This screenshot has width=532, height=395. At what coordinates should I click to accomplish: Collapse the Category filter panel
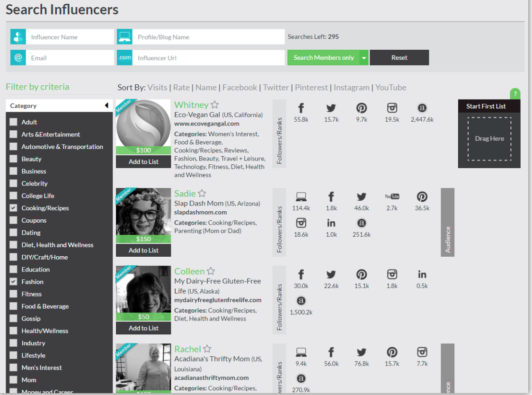coord(106,106)
